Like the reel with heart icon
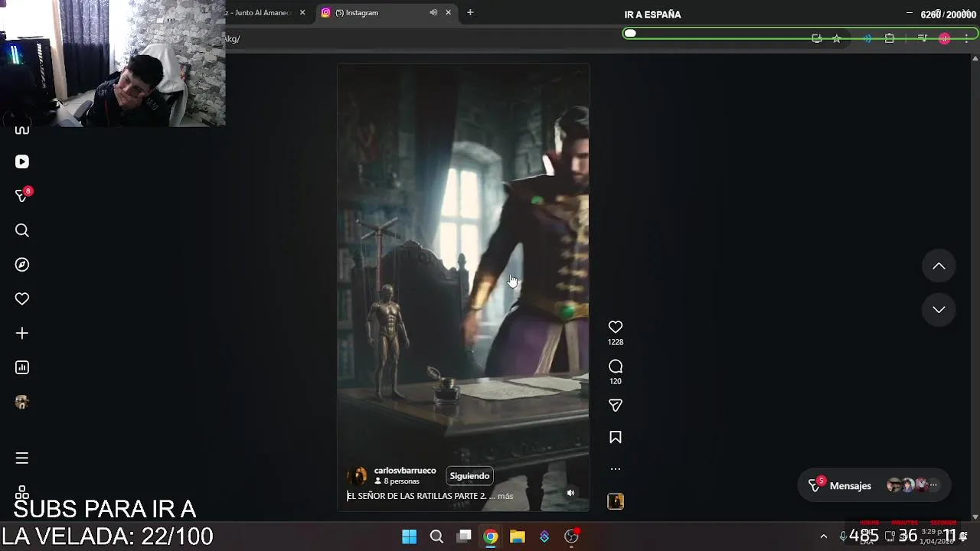Viewport: 980px width, 551px height. pos(616,327)
